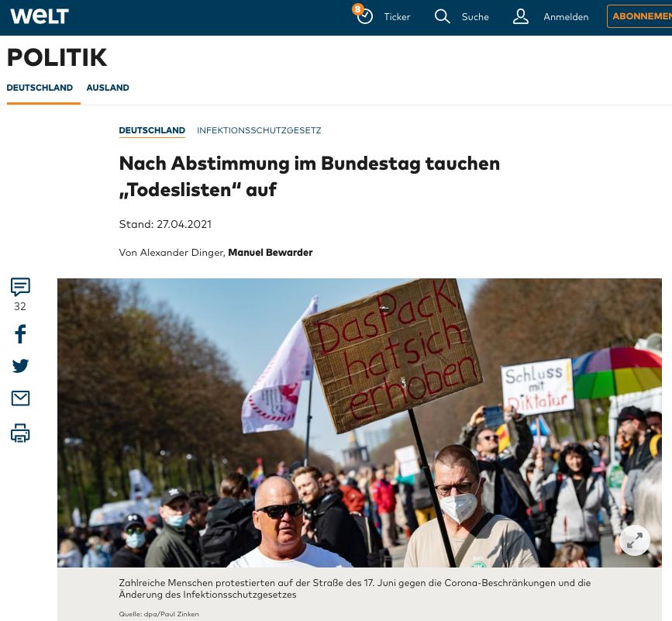Viewport: 672px width, 621px height.
Task: Open the Ticker text link
Action: pos(397,17)
